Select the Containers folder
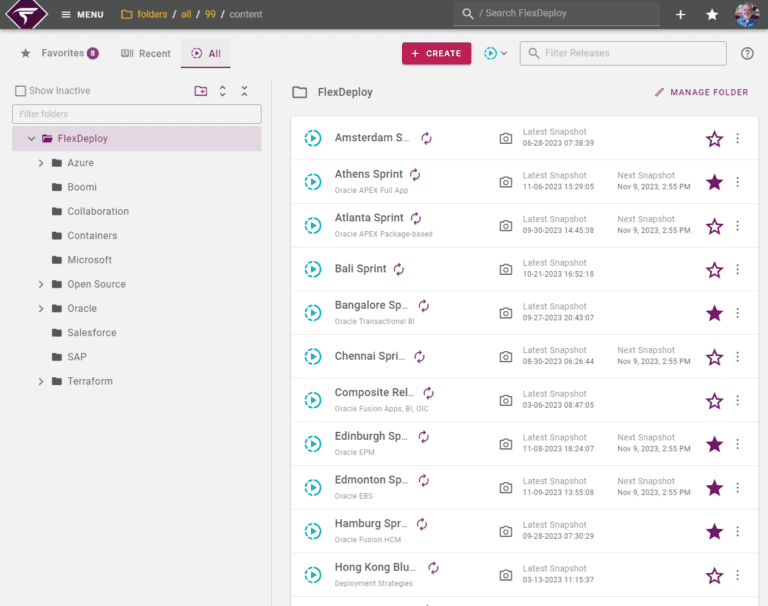Image resolution: width=768 pixels, height=606 pixels. pyautogui.click(x=92, y=236)
